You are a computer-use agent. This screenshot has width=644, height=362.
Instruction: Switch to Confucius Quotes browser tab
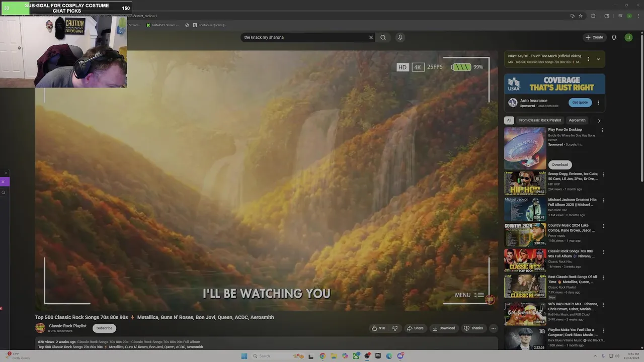pos(209,25)
